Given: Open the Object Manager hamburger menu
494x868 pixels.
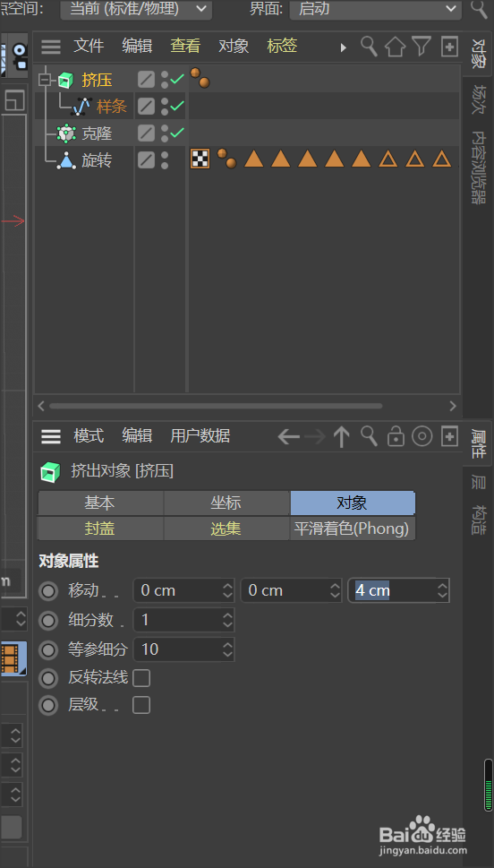Looking at the screenshot, I should (51, 47).
